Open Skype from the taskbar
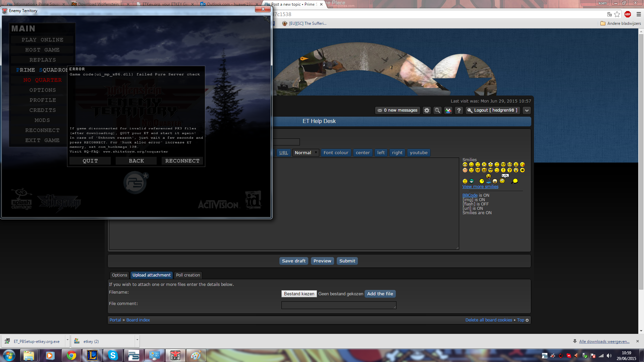The width and height of the screenshot is (644, 362). click(113, 355)
